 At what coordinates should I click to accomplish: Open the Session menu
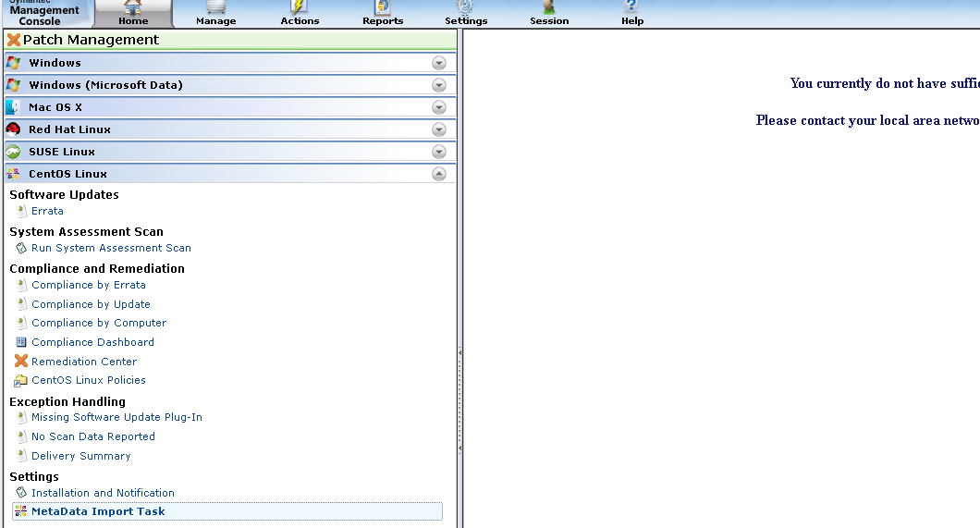[x=549, y=14]
